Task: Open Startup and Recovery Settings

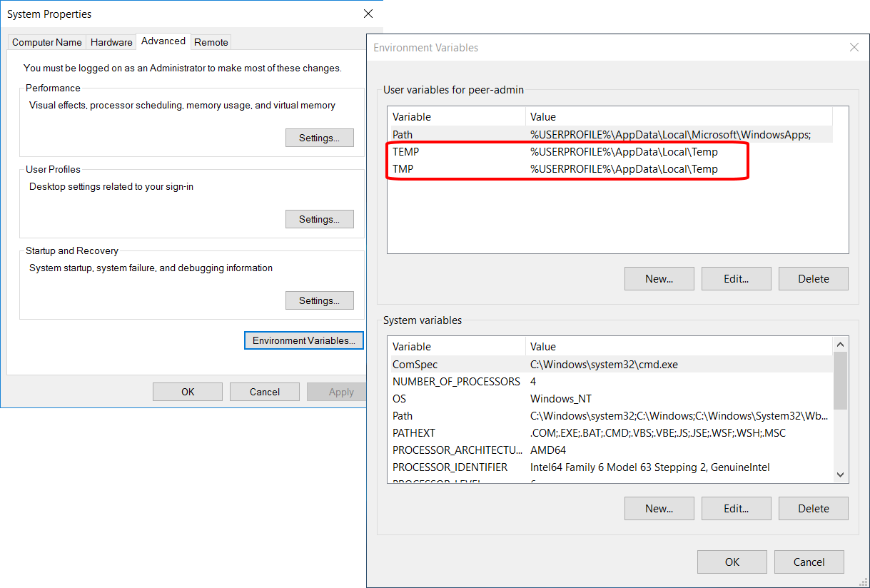Action: click(x=319, y=300)
